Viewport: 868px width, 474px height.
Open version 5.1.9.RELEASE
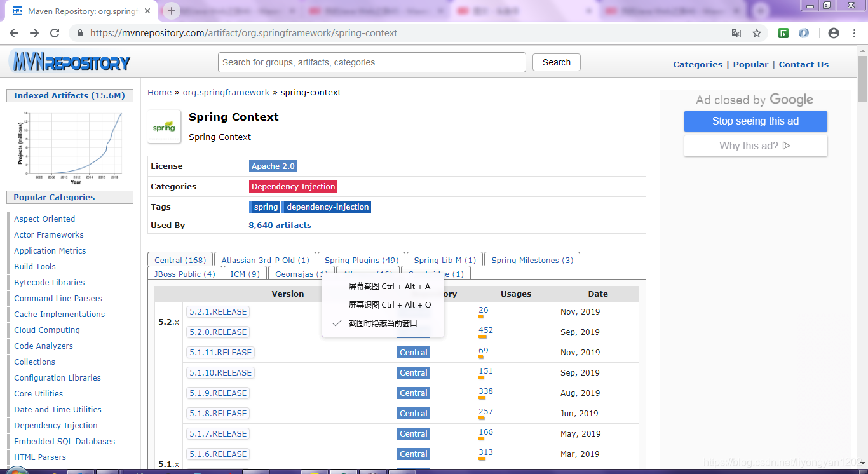pos(218,393)
